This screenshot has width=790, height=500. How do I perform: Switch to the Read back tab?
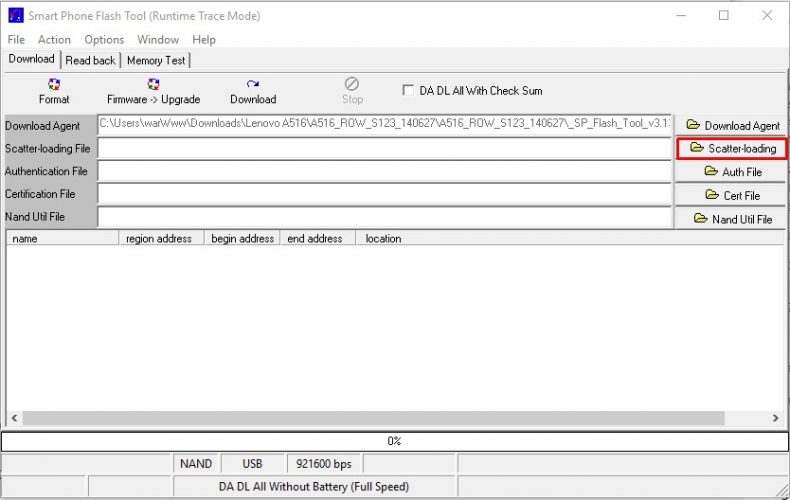[x=91, y=60]
